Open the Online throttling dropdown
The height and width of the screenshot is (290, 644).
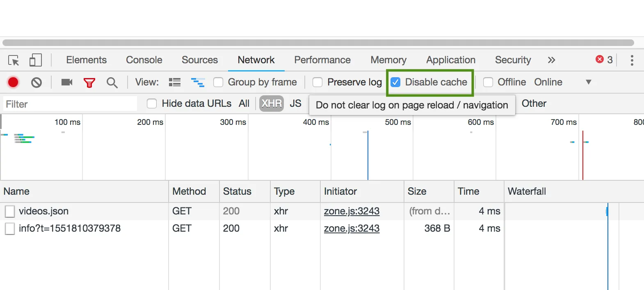click(588, 82)
